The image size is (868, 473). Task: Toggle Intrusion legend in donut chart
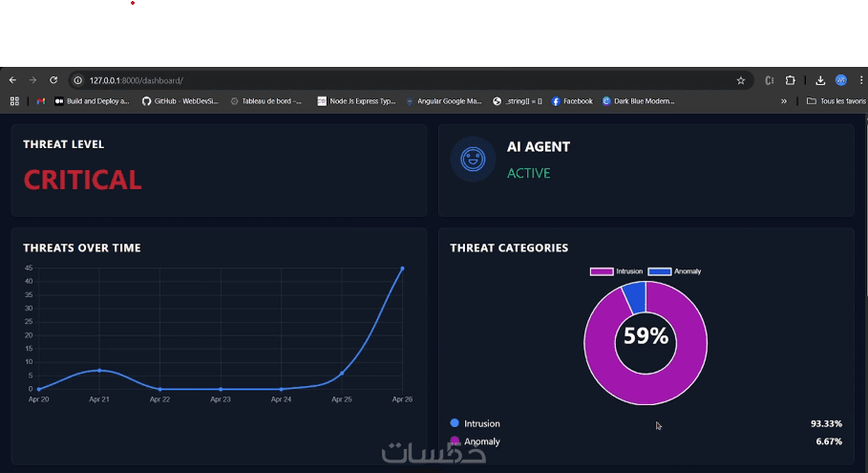coord(616,271)
